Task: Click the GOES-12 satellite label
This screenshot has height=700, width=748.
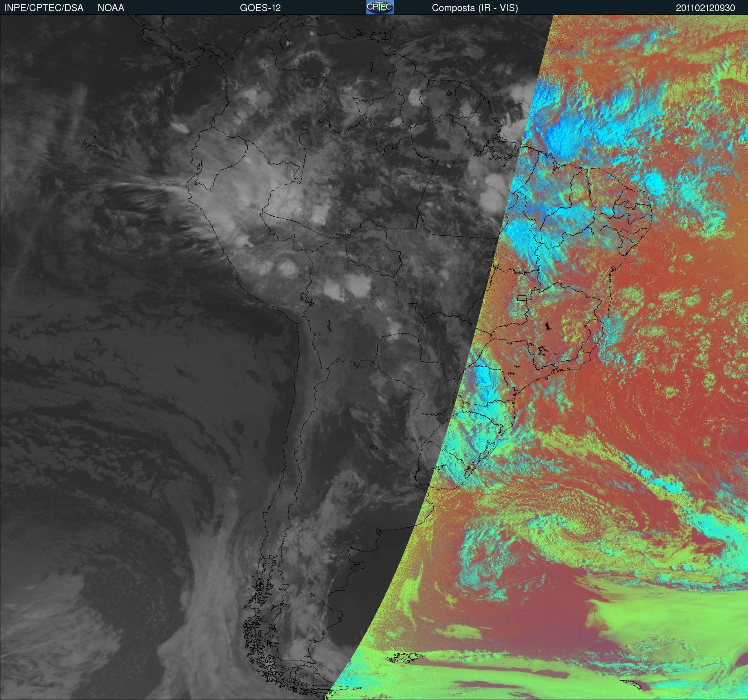Action: tap(260, 8)
